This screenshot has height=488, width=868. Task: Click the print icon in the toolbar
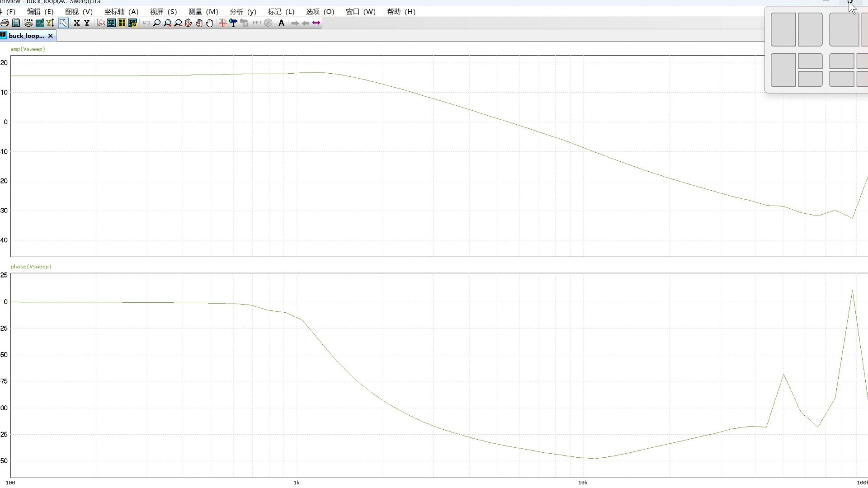5,23
